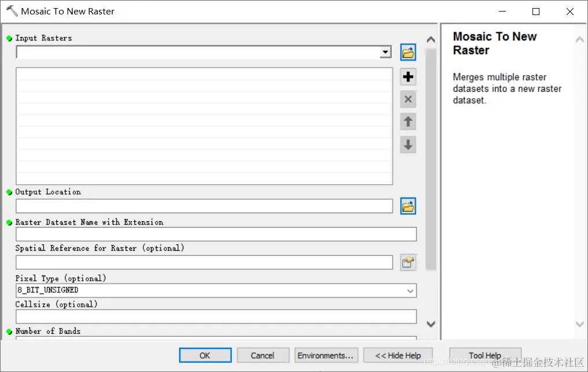Move raster up with up arrow
Screen dimensions: 588x372
point(408,122)
